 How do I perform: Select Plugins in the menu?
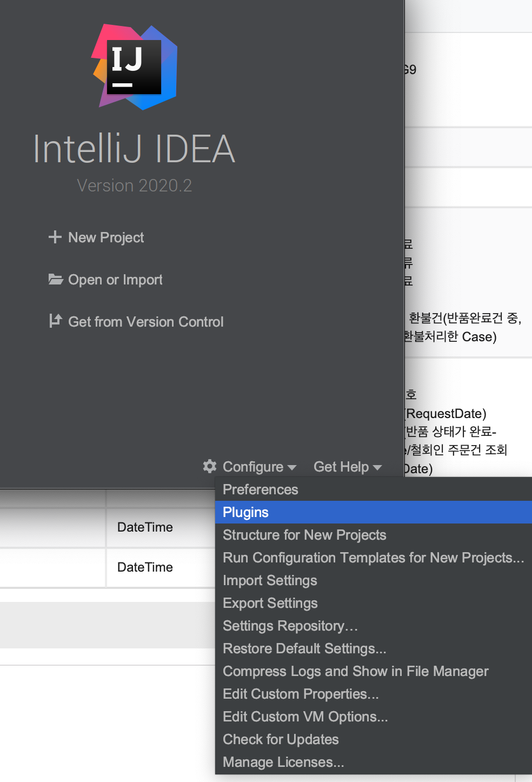374,512
